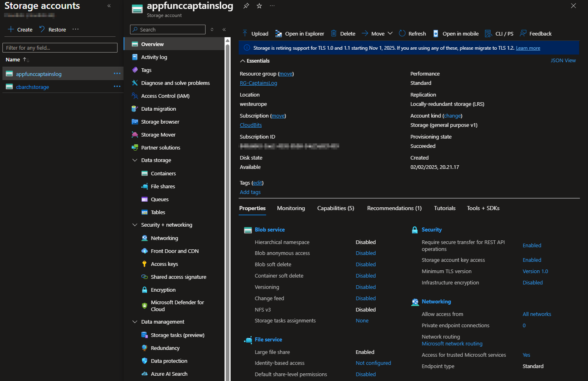Open the RG-CaptainsLog resource group link
The width and height of the screenshot is (588, 381).
tap(258, 83)
